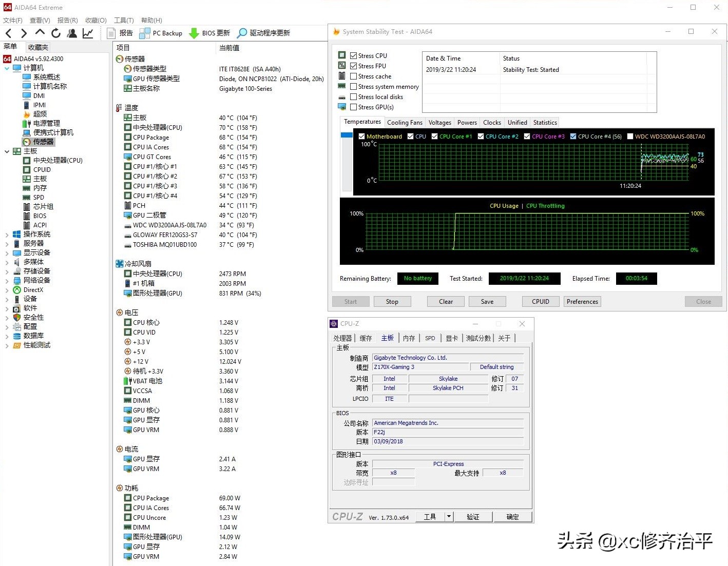Toggle CPU Core #1 graph checkbox

[435, 136]
